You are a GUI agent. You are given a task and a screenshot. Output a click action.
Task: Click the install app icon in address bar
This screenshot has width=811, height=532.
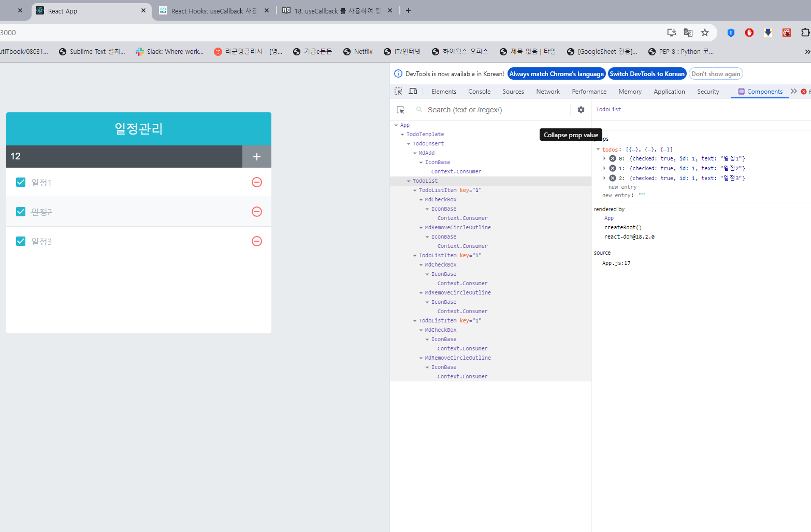(672, 33)
